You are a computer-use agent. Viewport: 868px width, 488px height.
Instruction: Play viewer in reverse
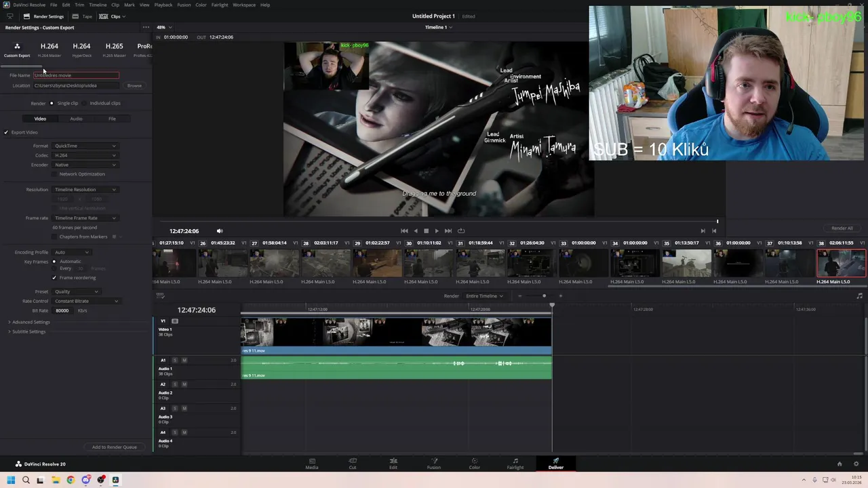(x=416, y=230)
